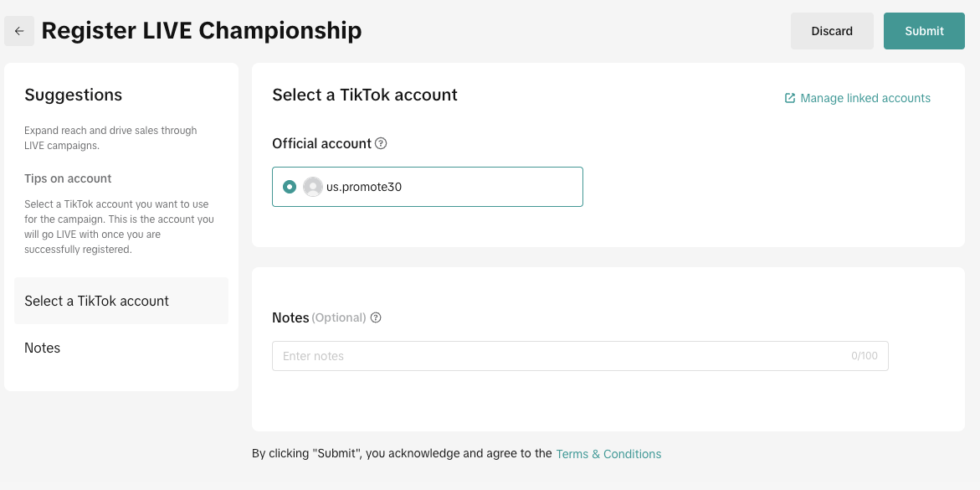The image size is (980, 490).
Task: Jump to the Notes item in the sidebar
Action: pyautogui.click(x=43, y=348)
